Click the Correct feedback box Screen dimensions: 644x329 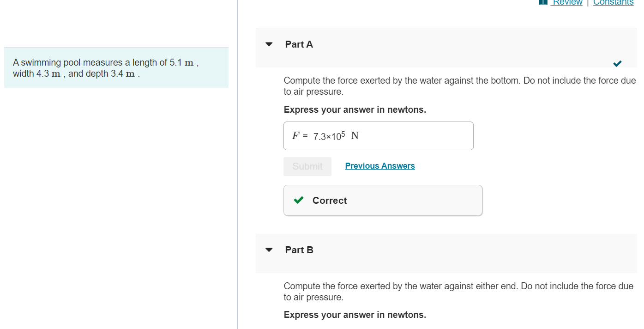tap(382, 200)
